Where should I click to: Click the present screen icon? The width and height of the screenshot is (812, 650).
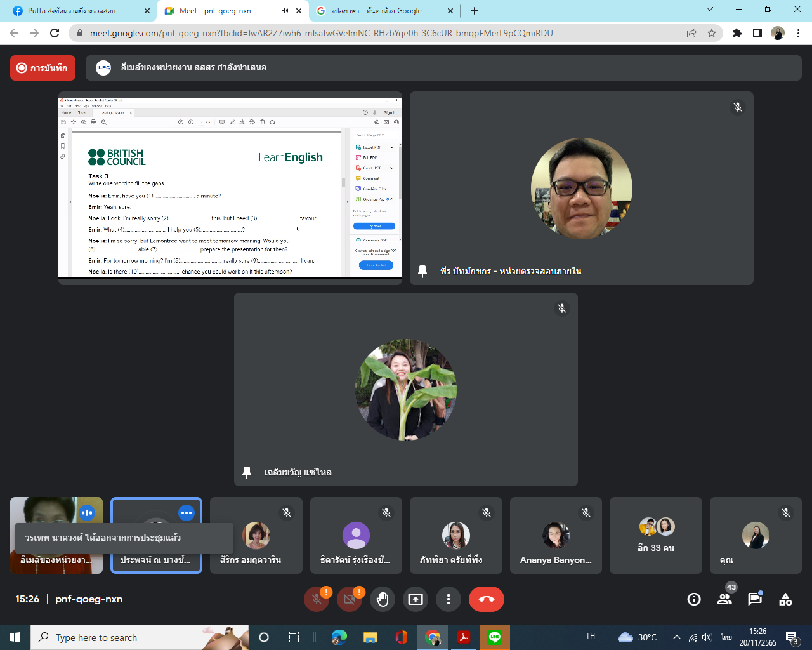point(416,599)
